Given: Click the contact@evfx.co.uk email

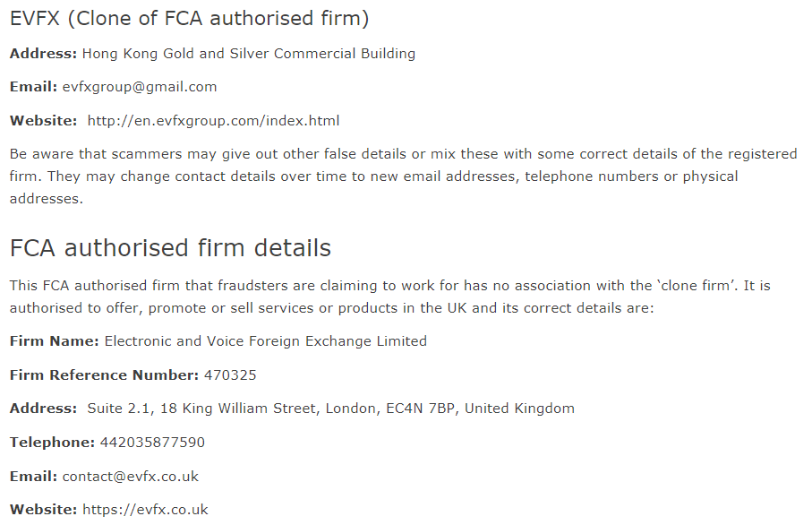Looking at the screenshot, I should (x=131, y=477).
